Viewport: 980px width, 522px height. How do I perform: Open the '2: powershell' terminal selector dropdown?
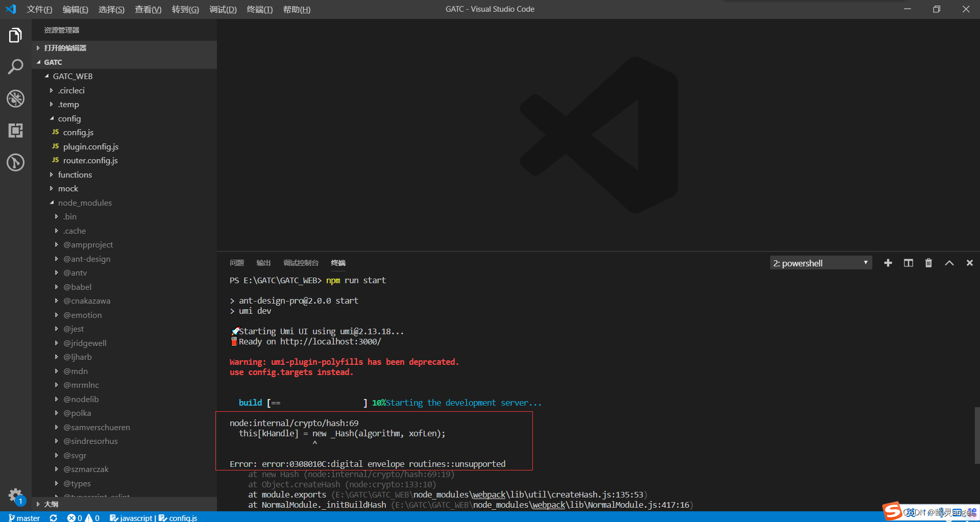tap(820, 262)
